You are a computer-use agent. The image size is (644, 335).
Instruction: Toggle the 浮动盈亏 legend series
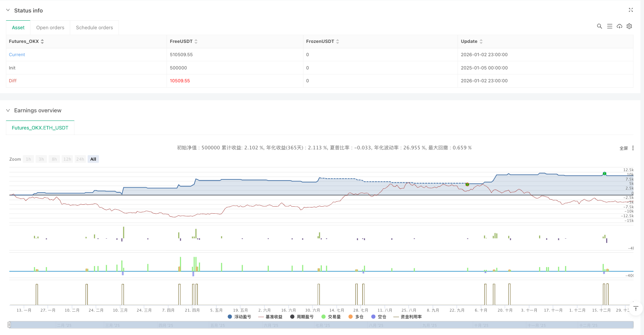pyautogui.click(x=240, y=317)
